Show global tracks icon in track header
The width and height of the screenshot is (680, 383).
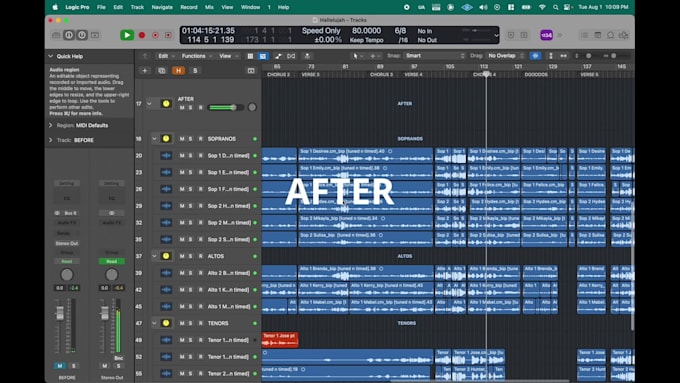coord(251,71)
